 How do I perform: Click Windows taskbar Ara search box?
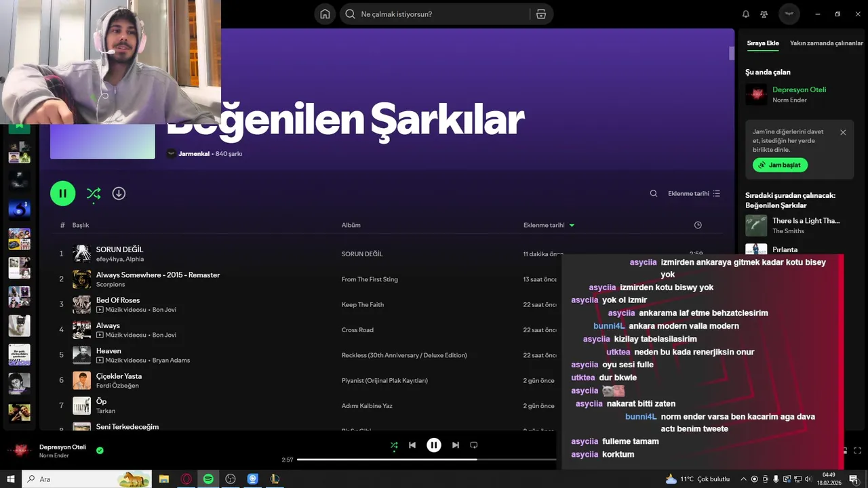click(87, 479)
